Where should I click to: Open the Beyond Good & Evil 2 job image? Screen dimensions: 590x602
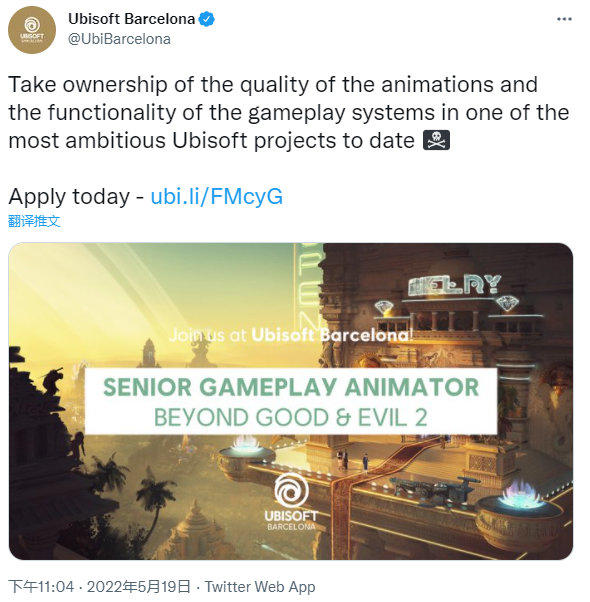[291, 401]
